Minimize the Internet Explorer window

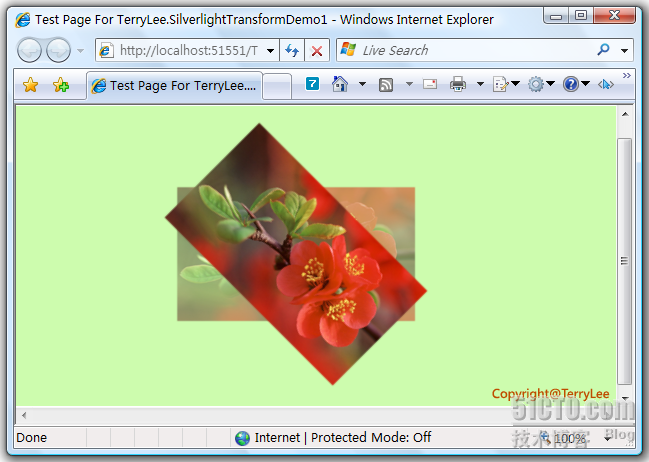point(555,16)
